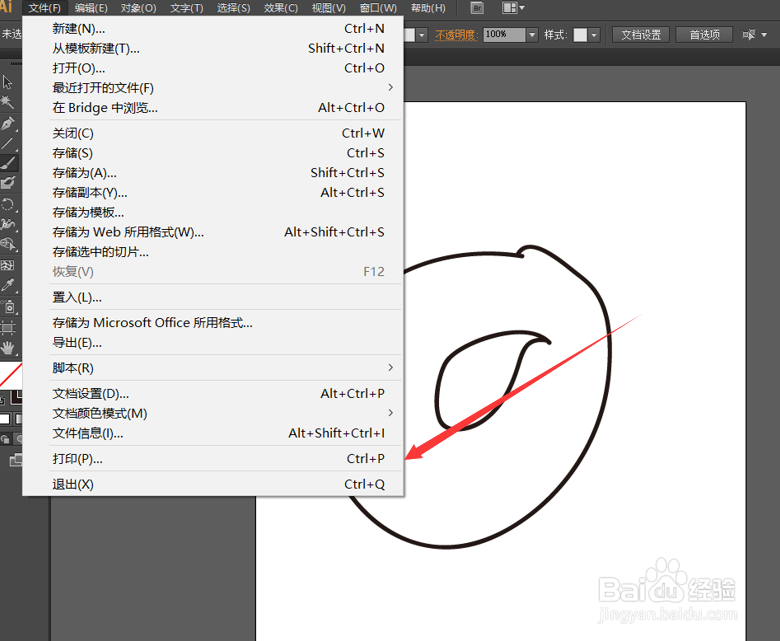Screen dimensions: 780x641
Task: Select the Shape Builder tool
Action: [7, 244]
